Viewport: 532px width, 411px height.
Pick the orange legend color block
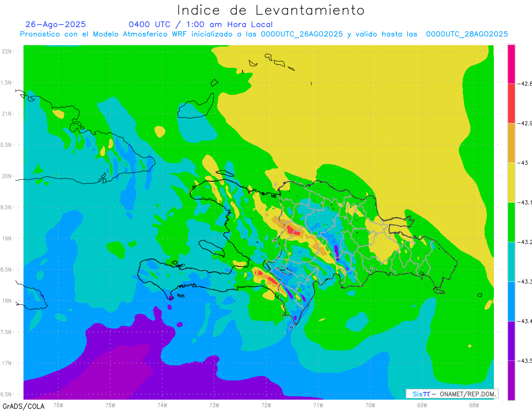(x=511, y=143)
